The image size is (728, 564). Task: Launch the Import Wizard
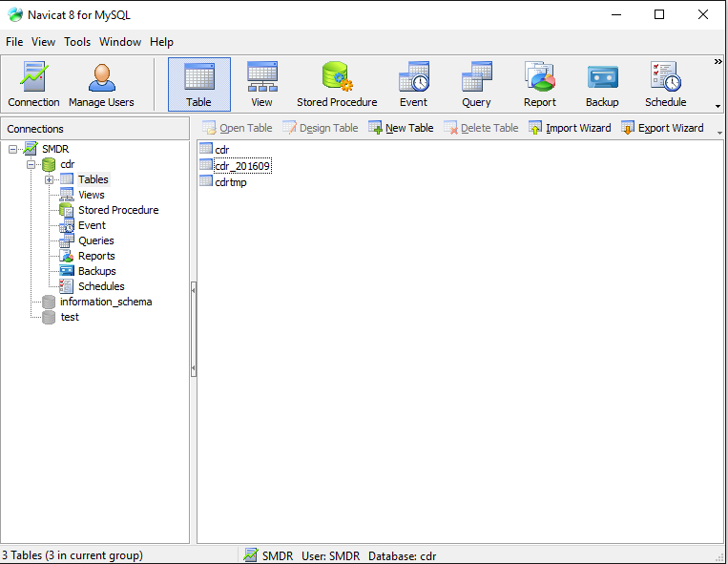coord(570,128)
